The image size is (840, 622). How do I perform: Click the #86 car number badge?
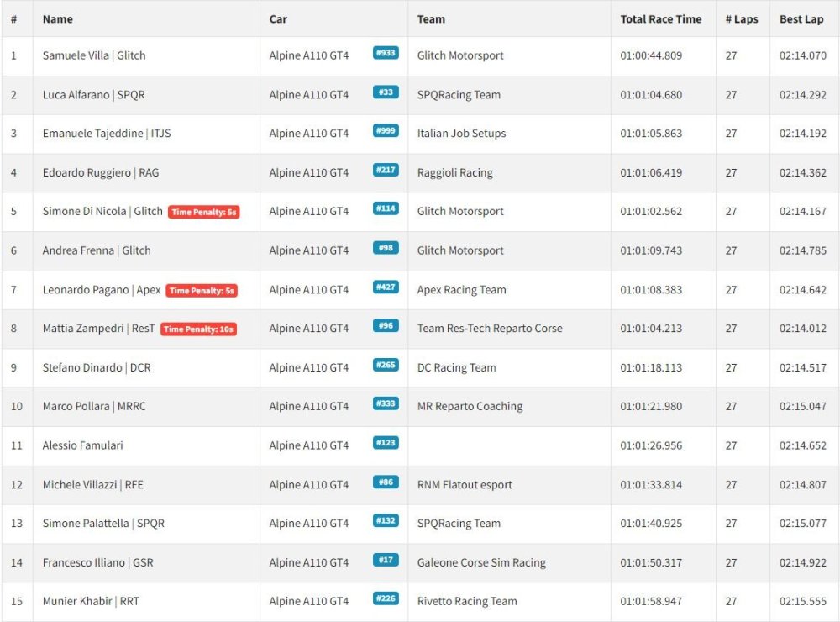click(386, 482)
